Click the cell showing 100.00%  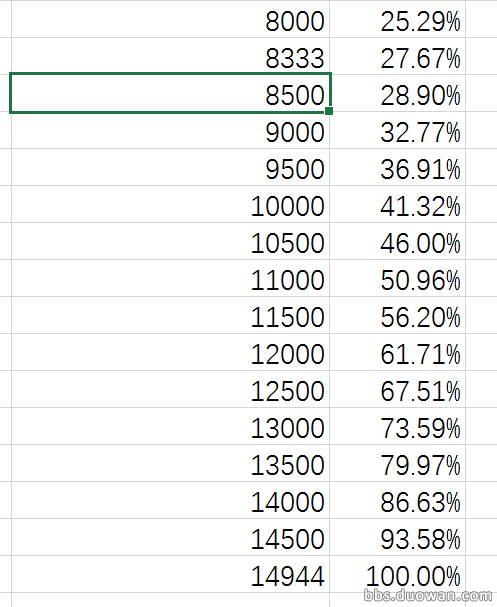(398, 574)
